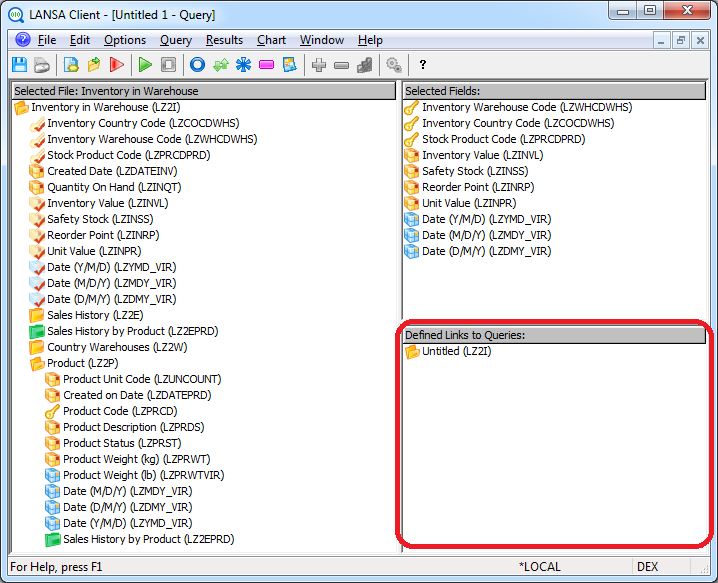
Task: Open the Edit menu
Action: click(80, 40)
